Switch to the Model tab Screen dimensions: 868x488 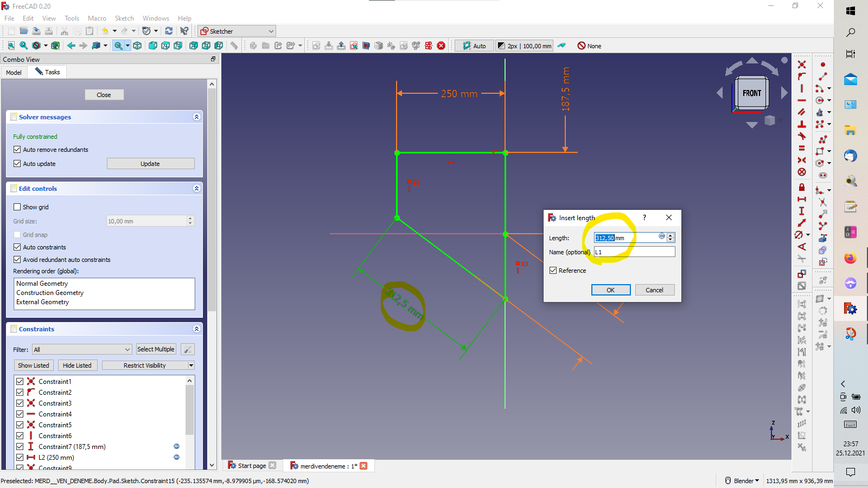click(14, 72)
